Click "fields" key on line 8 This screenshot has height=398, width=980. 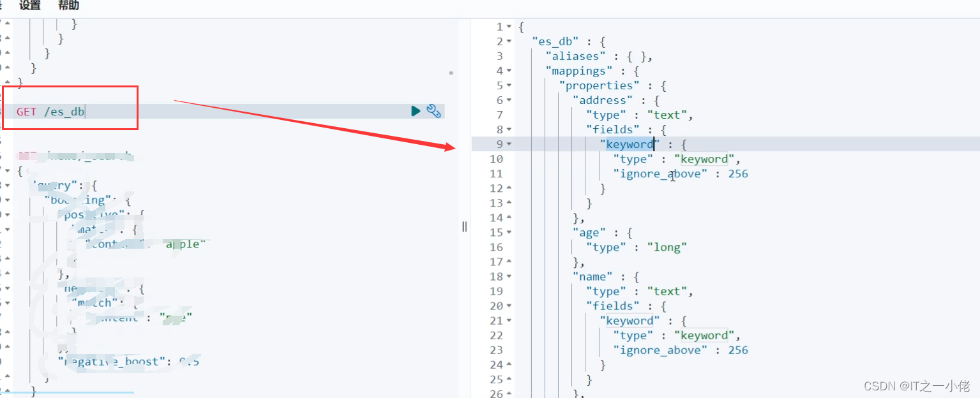tap(613, 129)
